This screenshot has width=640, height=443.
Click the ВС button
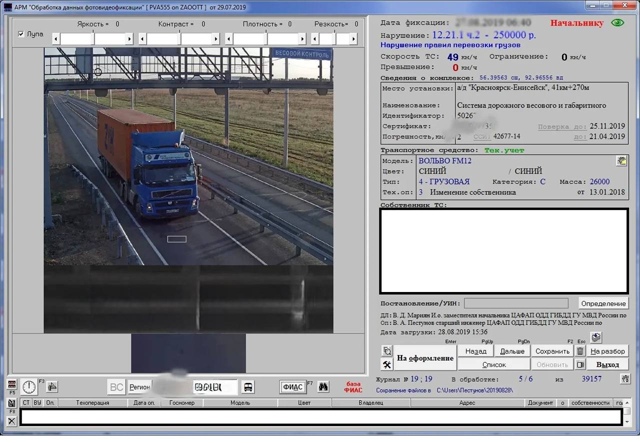coord(116,387)
